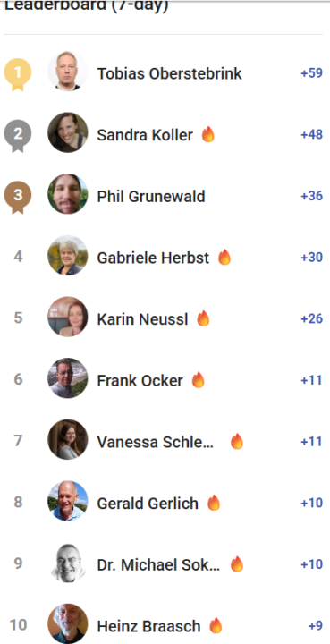Screen dimensions: 330x644
Task: Open the Tobias Oberstebrink name link
Action: click(x=170, y=74)
